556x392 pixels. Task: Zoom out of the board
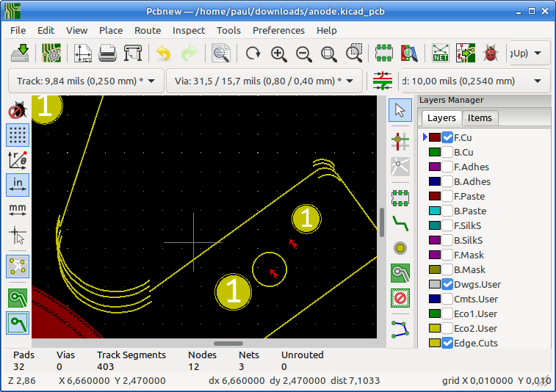304,54
